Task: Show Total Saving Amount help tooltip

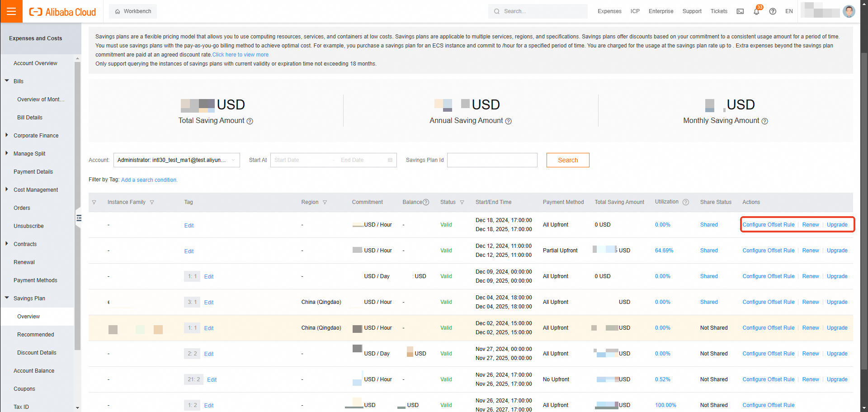Action: pyautogui.click(x=250, y=121)
